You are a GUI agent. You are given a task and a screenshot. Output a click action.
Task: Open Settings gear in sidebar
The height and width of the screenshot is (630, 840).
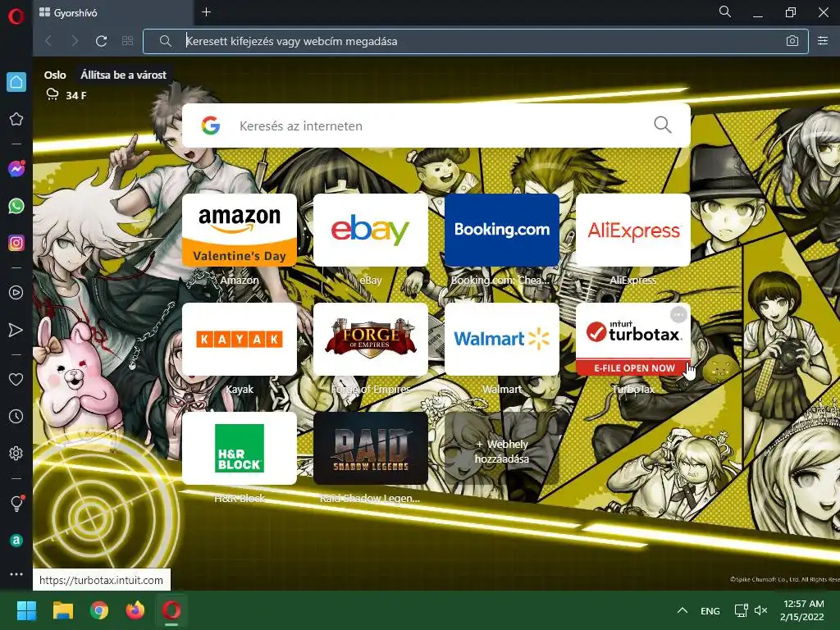16,453
